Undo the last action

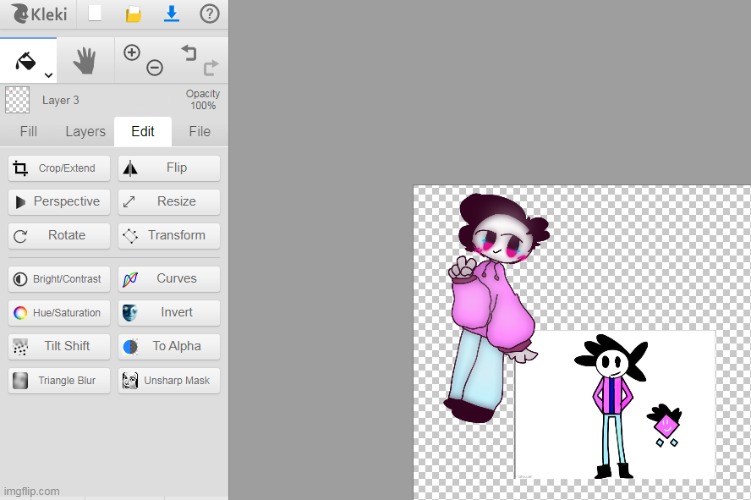pyautogui.click(x=188, y=53)
